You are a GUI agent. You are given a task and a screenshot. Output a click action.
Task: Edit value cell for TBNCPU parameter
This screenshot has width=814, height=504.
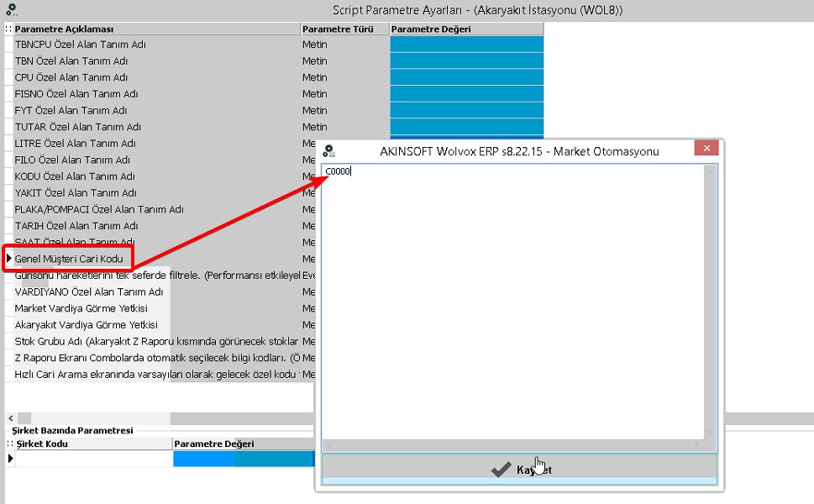[467, 45]
